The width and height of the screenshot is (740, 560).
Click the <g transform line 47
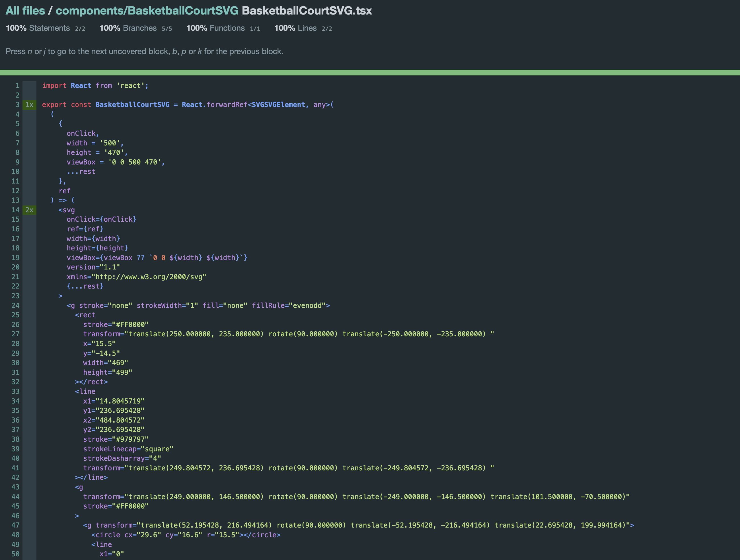359,525
